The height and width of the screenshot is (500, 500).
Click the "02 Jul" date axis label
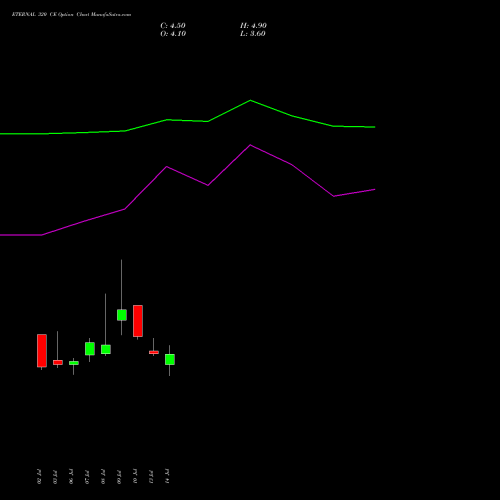point(39,476)
